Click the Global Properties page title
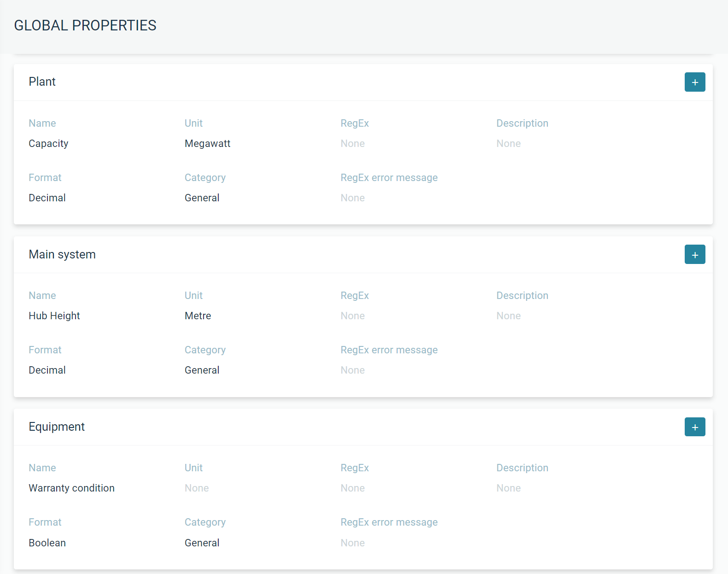This screenshot has width=728, height=574. click(85, 25)
